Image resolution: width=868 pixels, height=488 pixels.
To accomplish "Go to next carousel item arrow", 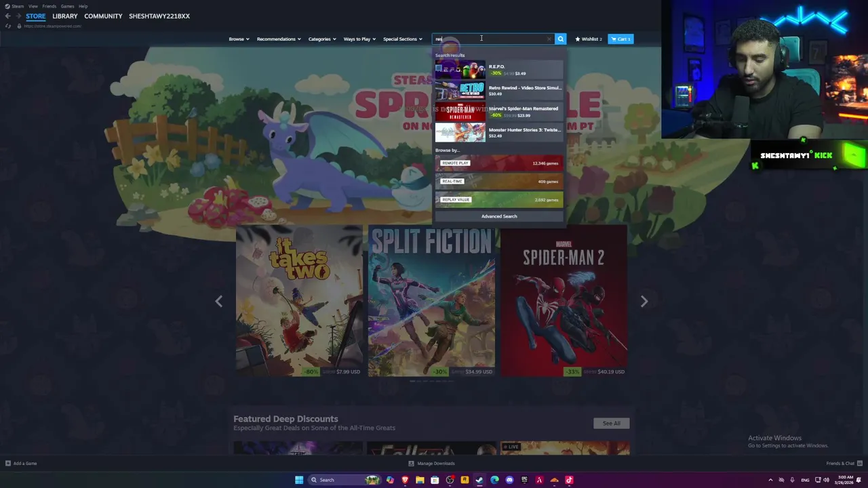I will tap(644, 301).
